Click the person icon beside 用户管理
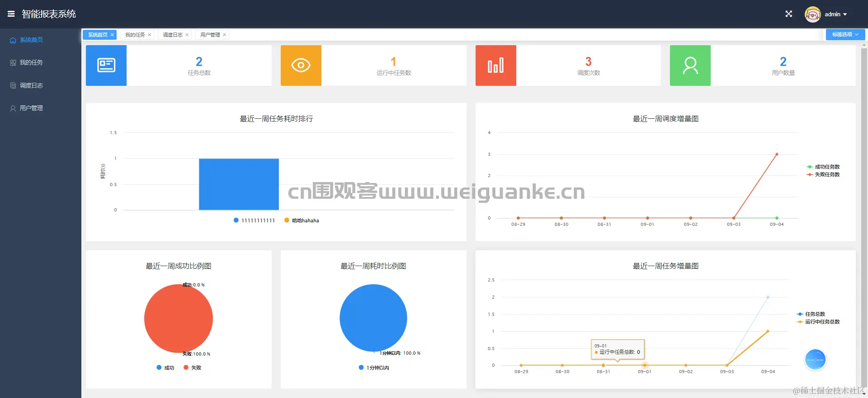The height and width of the screenshot is (398, 868). coord(13,108)
